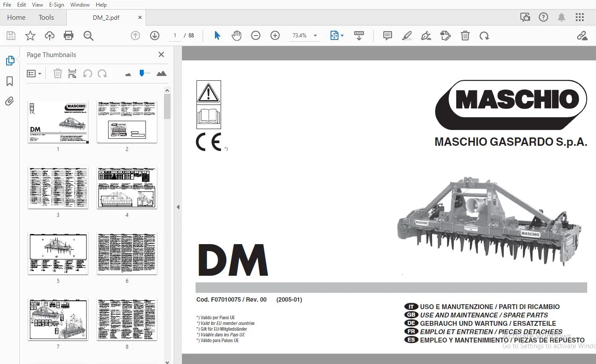Open the E-Sign menu
This screenshot has width=596, height=364.
(57, 5)
